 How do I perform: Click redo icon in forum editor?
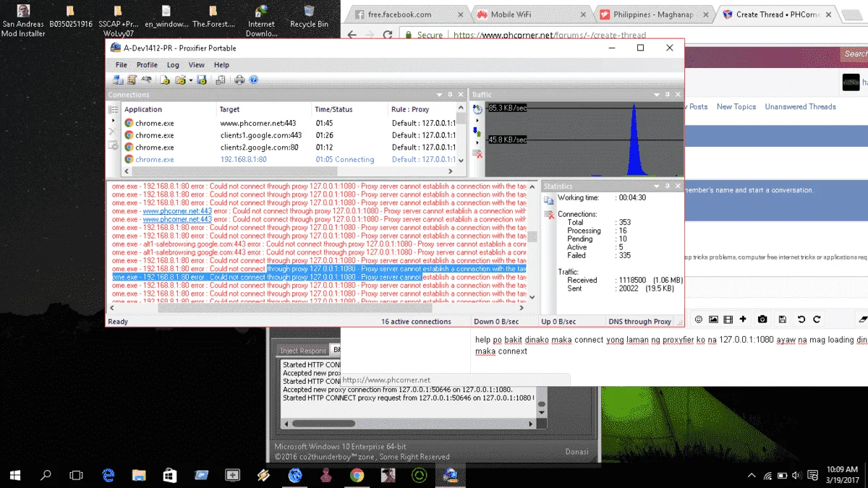click(817, 319)
